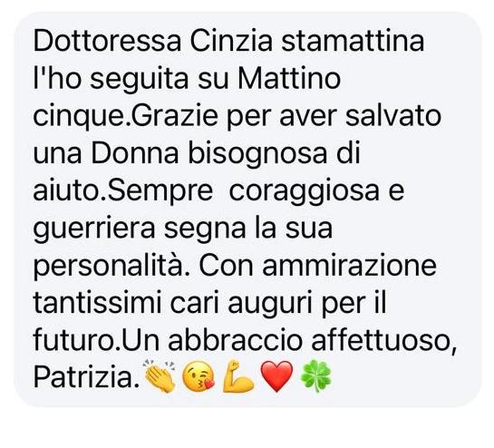
Task: Click the four-leaf clover emoji
Action: [x=316, y=376]
